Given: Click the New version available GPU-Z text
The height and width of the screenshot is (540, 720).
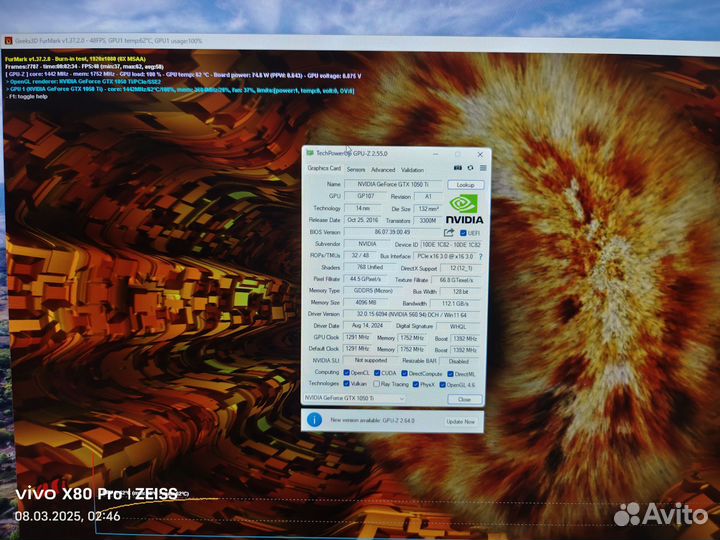Looking at the screenshot, I should pos(372,420).
